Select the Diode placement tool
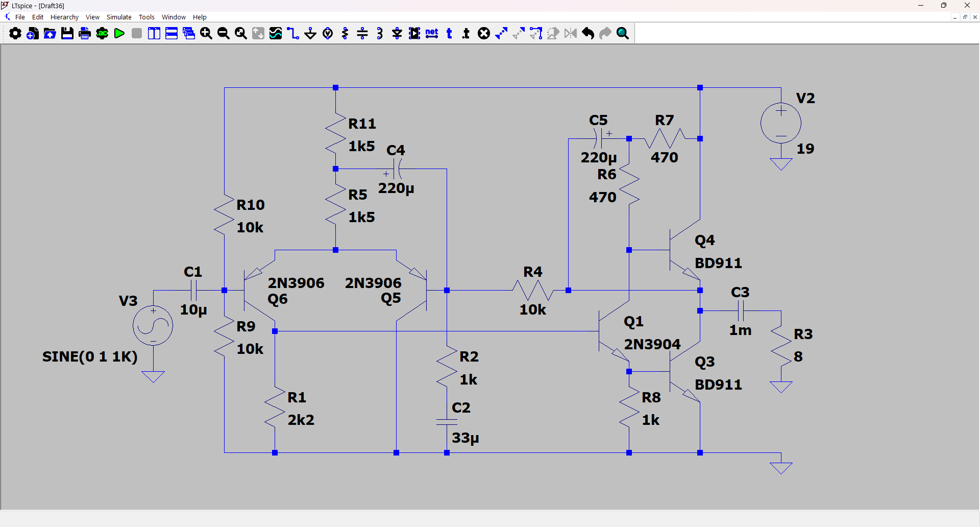980x527 pixels. tap(397, 34)
